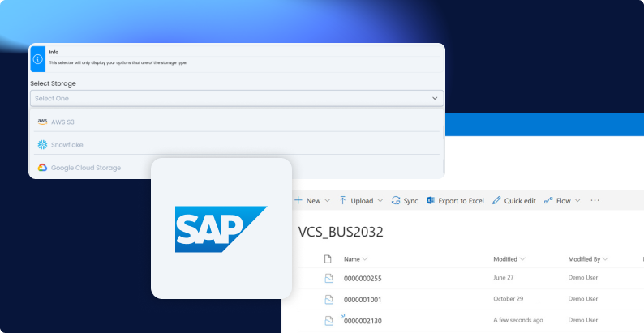Click the Snowflake logo icon
Screen dimensions: 644x333
point(42,145)
